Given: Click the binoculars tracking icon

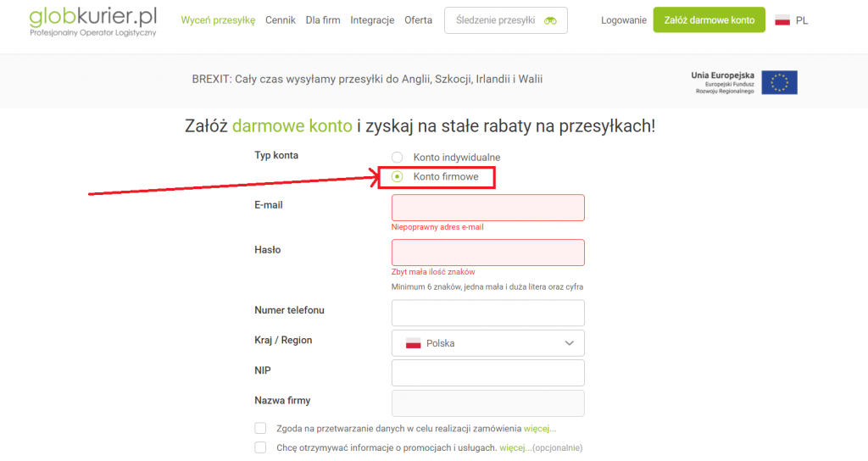Looking at the screenshot, I should 550,20.
